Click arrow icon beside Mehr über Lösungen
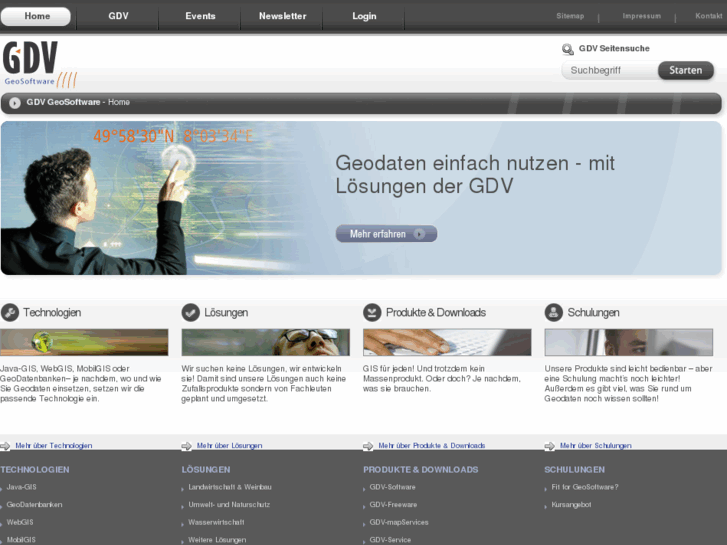This screenshot has height=545, width=727. pos(186,446)
